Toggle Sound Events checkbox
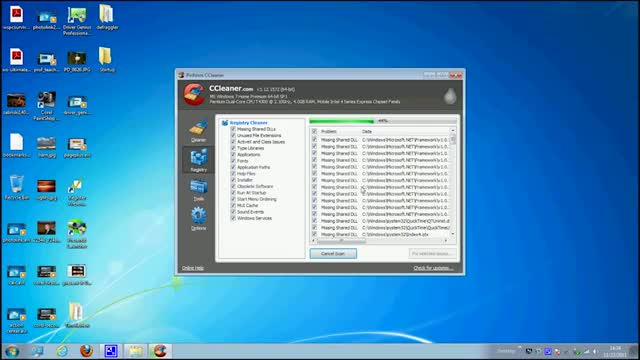 [233, 212]
